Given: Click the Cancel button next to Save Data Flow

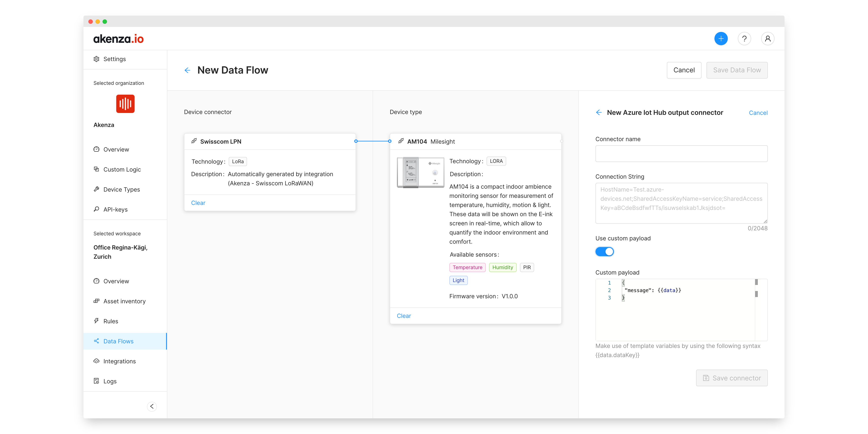Looking at the screenshot, I should click(684, 70).
